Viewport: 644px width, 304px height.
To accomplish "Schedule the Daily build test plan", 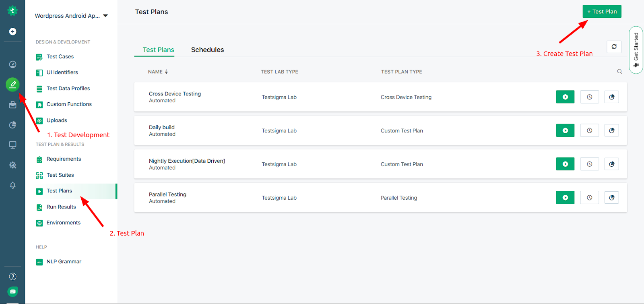I will [x=589, y=130].
